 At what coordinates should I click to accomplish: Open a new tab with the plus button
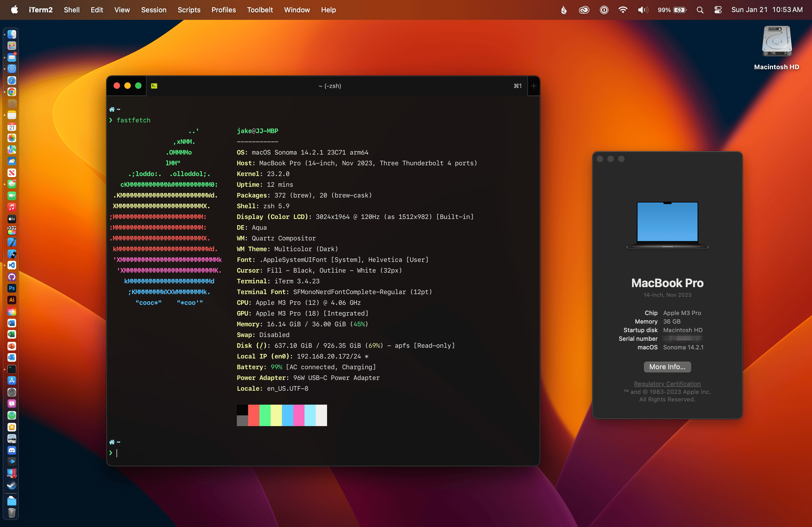click(x=533, y=86)
